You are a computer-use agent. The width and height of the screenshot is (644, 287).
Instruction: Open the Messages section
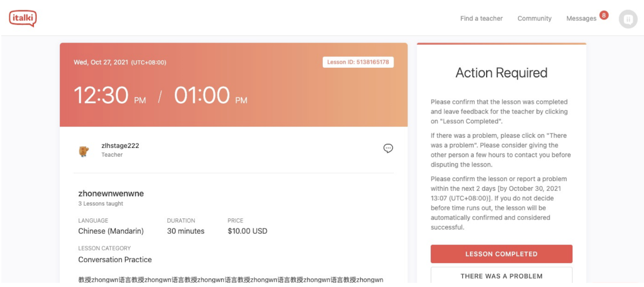click(x=581, y=19)
